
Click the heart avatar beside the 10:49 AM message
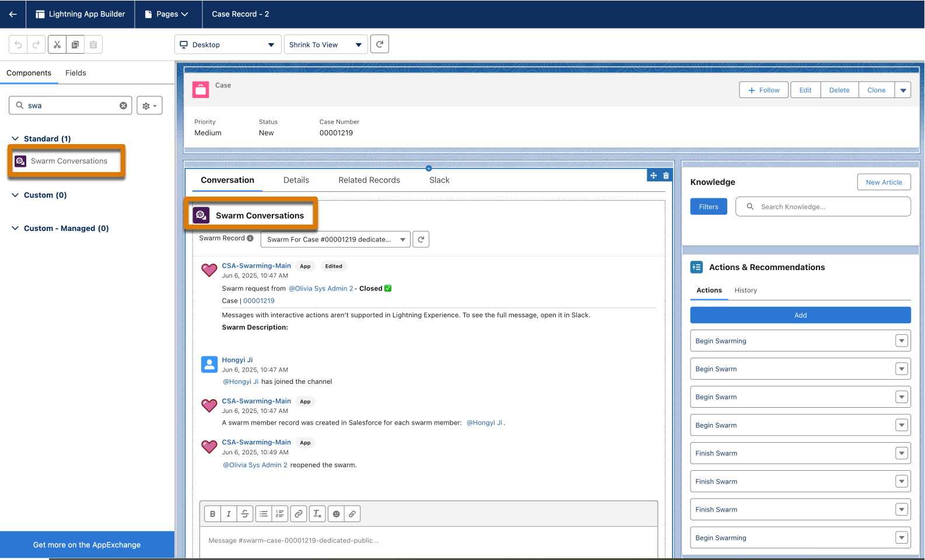pos(209,447)
